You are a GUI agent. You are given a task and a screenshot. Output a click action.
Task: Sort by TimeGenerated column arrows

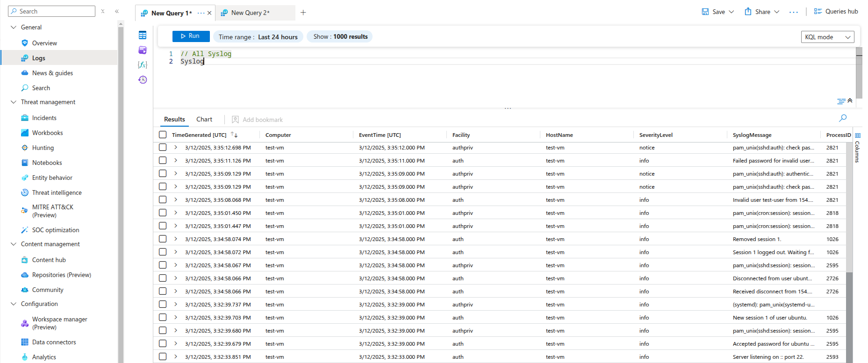[x=234, y=135]
